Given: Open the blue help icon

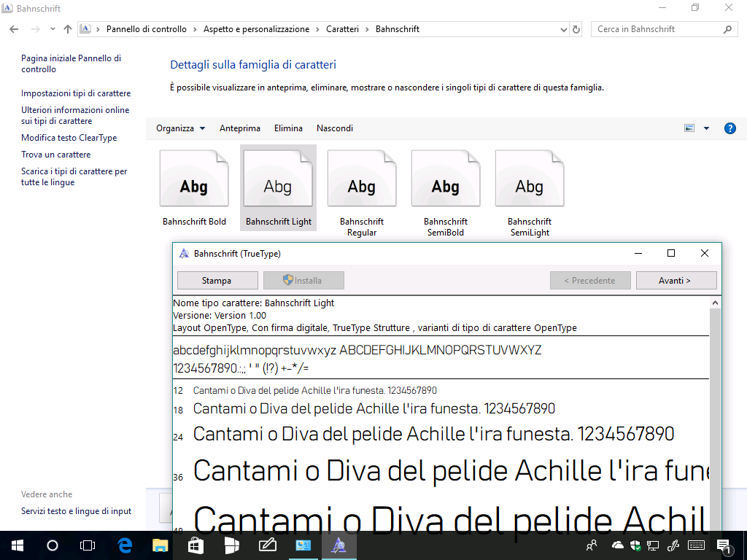Looking at the screenshot, I should click(729, 128).
